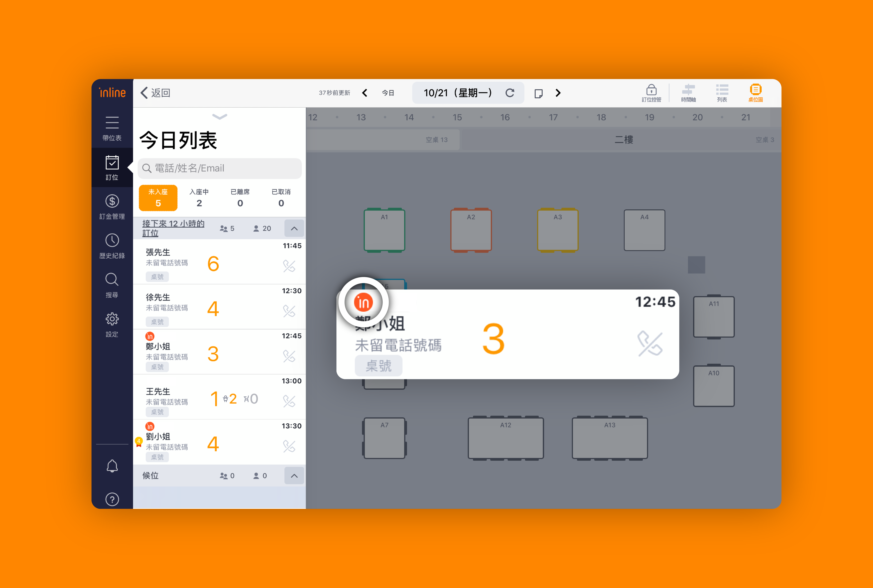Open 訂金管理 dollar icon in sidebar

click(x=112, y=201)
